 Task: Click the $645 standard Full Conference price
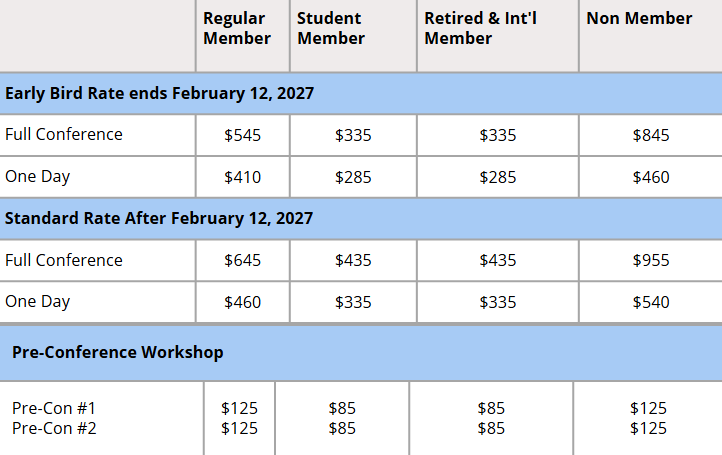click(x=242, y=261)
